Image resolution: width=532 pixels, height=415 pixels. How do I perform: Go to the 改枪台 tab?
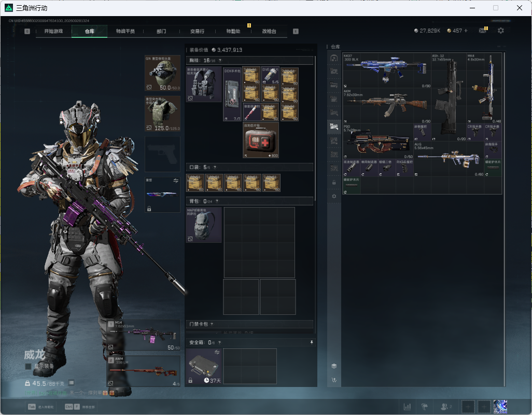[269, 31]
